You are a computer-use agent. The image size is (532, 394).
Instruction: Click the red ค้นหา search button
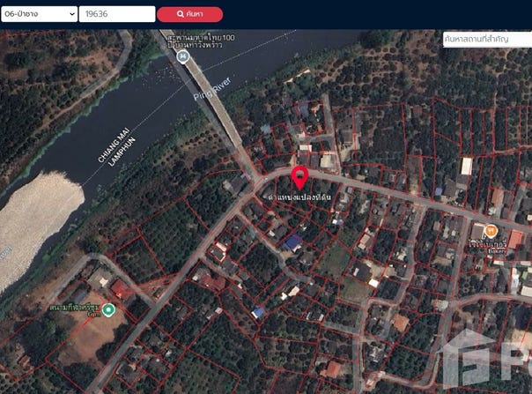tap(190, 14)
